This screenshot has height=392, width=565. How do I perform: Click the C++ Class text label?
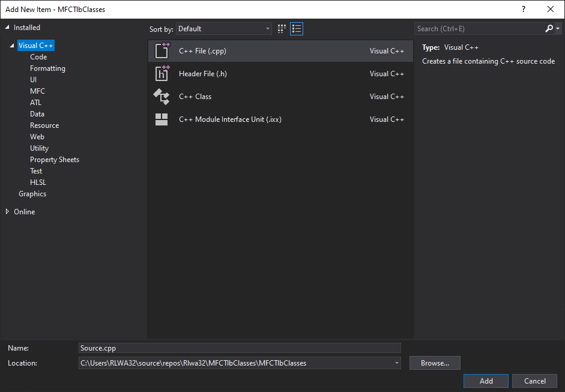(x=195, y=97)
